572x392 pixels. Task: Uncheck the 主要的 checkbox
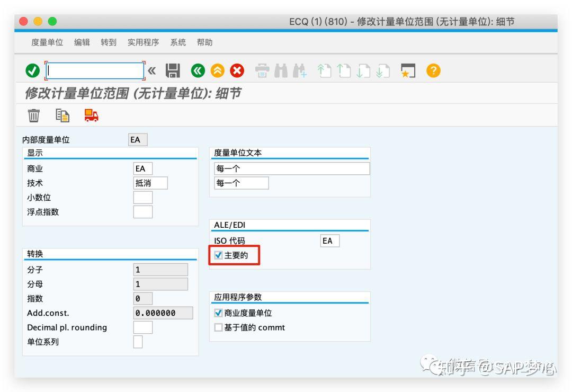[x=218, y=255]
